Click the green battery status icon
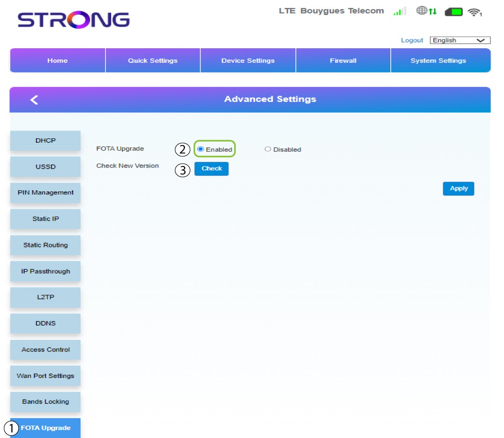The height and width of the screenshot is (438, 504). [454, 12]
